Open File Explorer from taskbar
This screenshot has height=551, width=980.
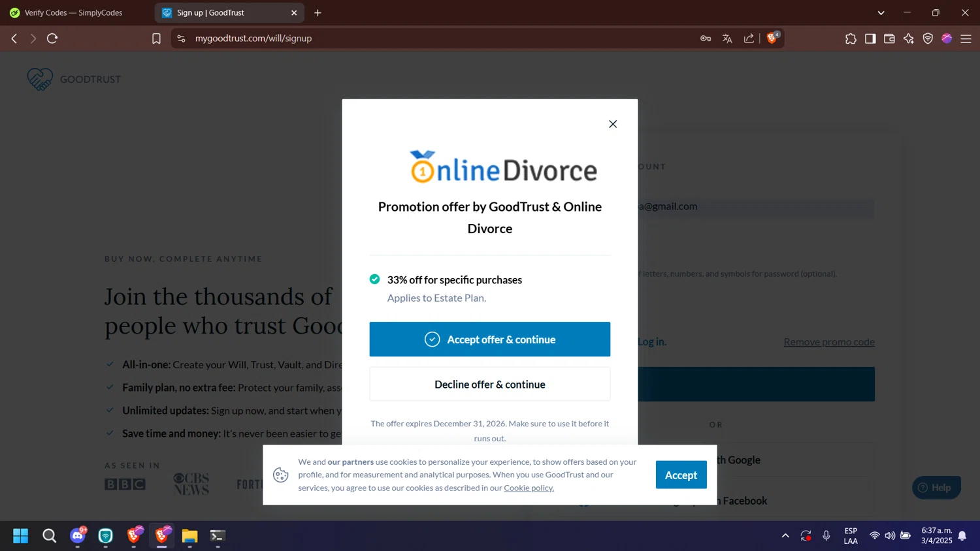pos(189,536)
